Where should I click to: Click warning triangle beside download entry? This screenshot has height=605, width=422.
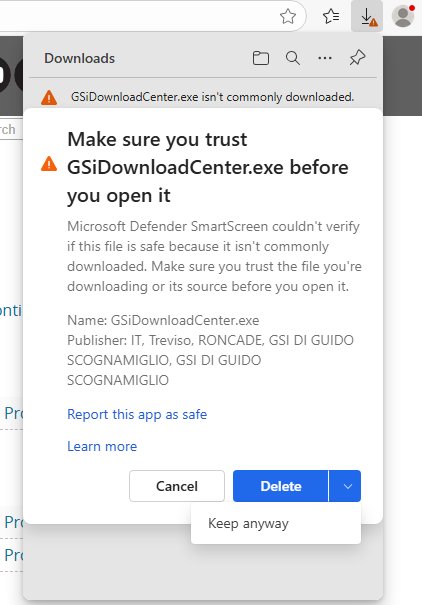tap(49, 97)
